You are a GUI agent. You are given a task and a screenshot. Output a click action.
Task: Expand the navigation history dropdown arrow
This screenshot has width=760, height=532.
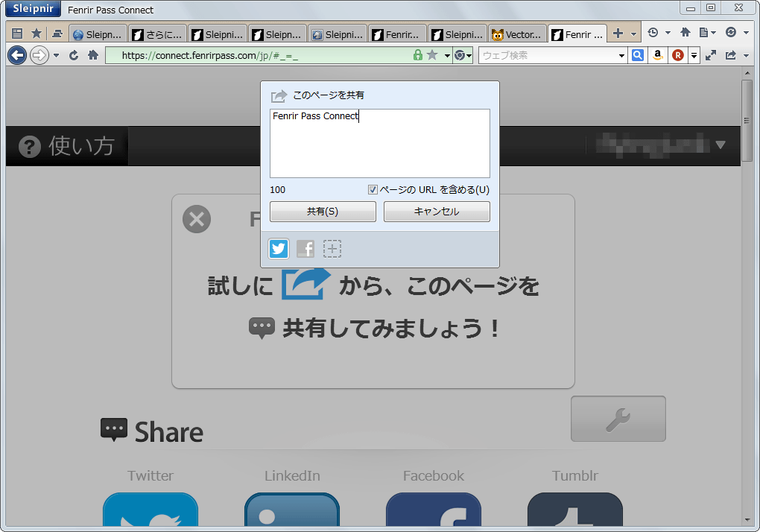point(56,56)
